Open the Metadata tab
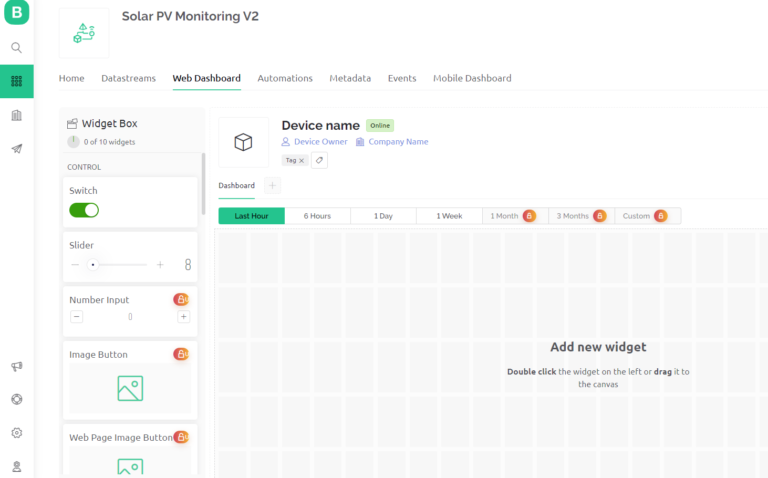This screenshot has height=478, width=768. click(350, 78)
